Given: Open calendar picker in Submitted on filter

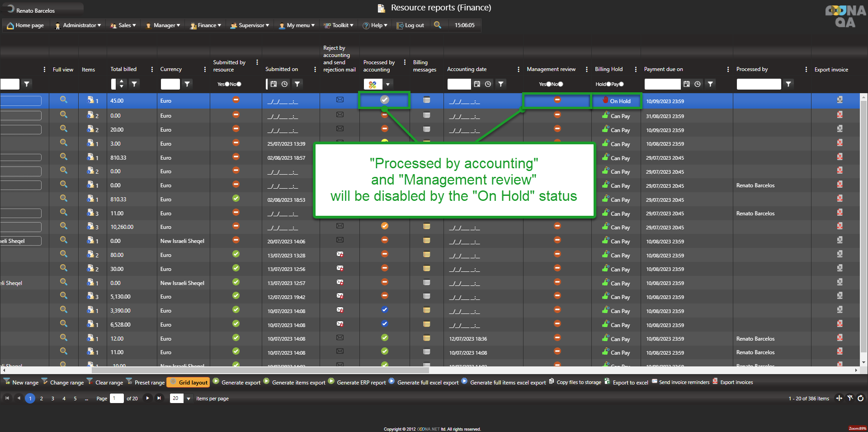Looking at the screenshot, I should 274,84.
